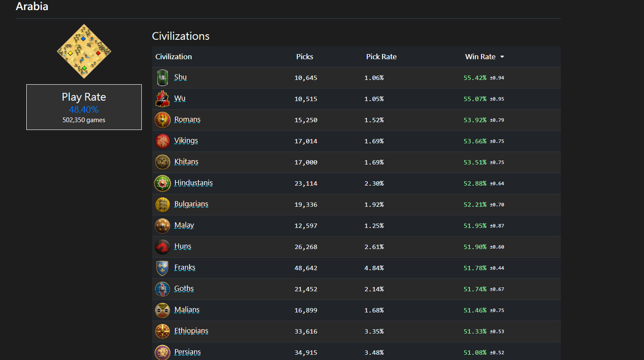Select Romans win rate 53.92%
Viewport: 644px width, 360px height.
475,120
